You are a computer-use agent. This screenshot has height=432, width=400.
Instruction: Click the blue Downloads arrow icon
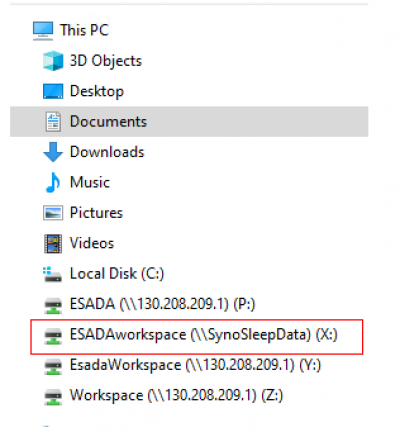[x=53, y=152]
